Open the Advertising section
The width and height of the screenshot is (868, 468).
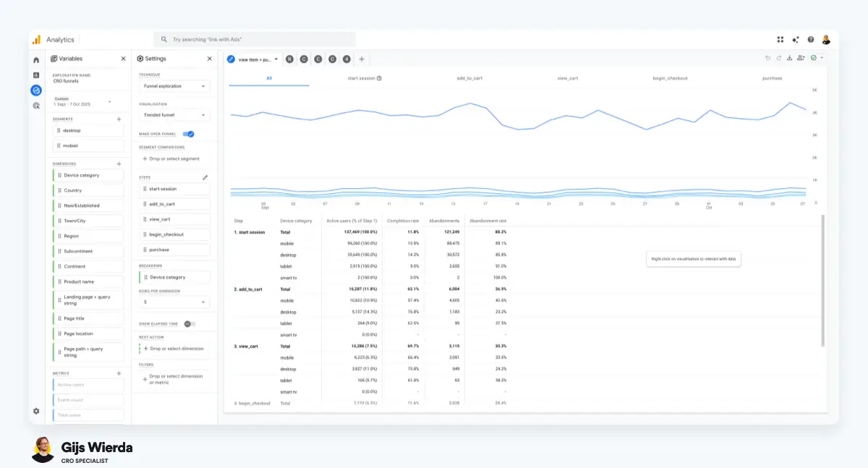(x=35, y=105)
